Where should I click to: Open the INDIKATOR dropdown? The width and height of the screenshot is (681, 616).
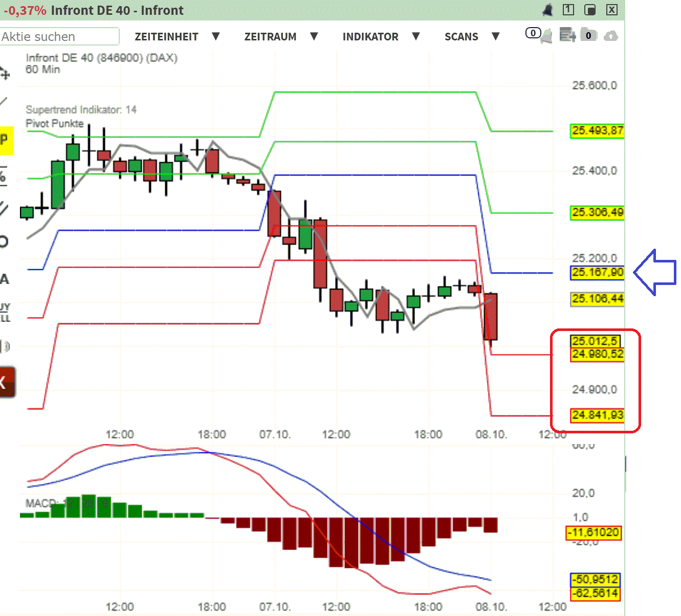click(381, 37)
